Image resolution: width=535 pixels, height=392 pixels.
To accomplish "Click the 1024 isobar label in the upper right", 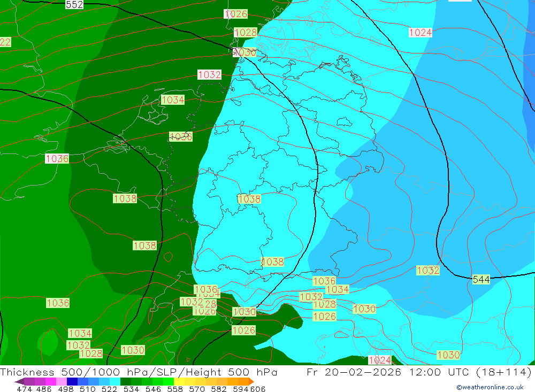I will point(421,33).
